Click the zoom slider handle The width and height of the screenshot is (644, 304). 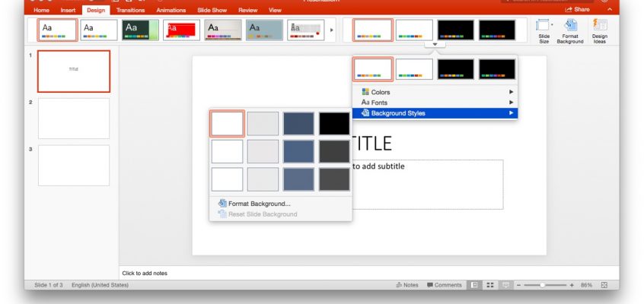pos(543,285)
